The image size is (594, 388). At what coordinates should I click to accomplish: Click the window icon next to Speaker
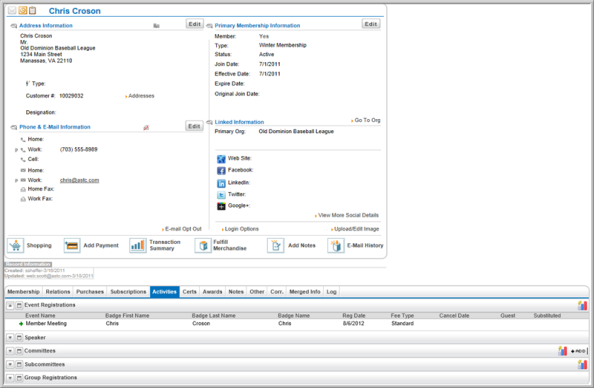coord(19,338)
